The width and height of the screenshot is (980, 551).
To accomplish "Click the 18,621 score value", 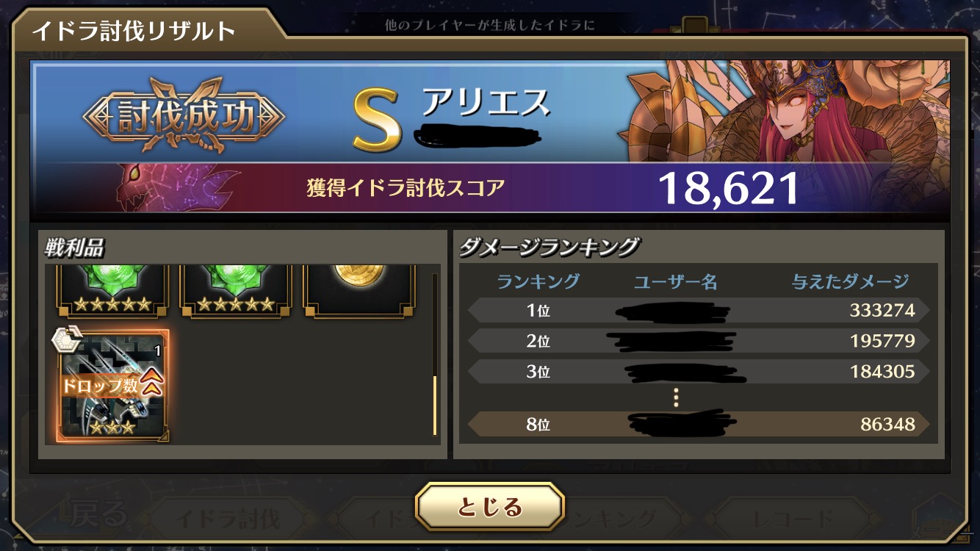I will [728, 188].
